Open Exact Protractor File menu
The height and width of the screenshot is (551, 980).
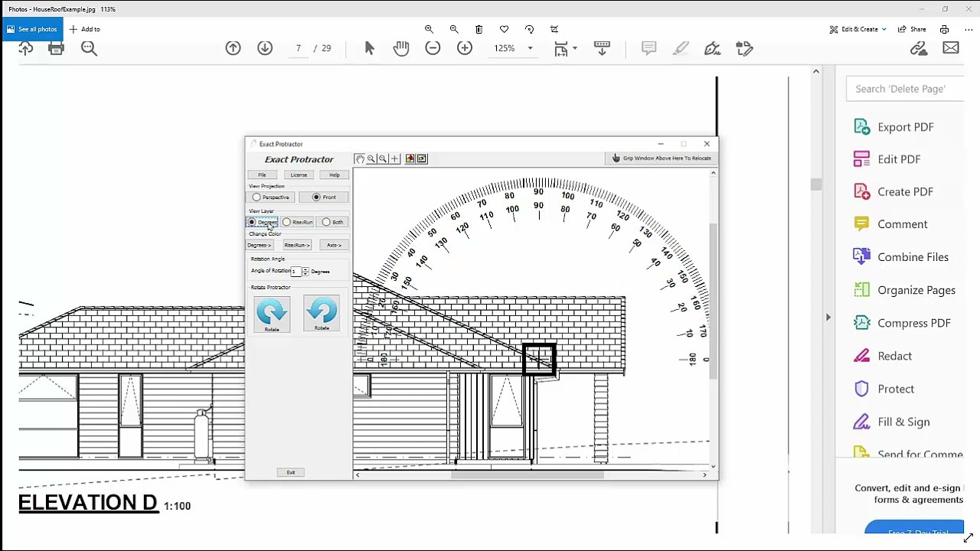(262, 175)
